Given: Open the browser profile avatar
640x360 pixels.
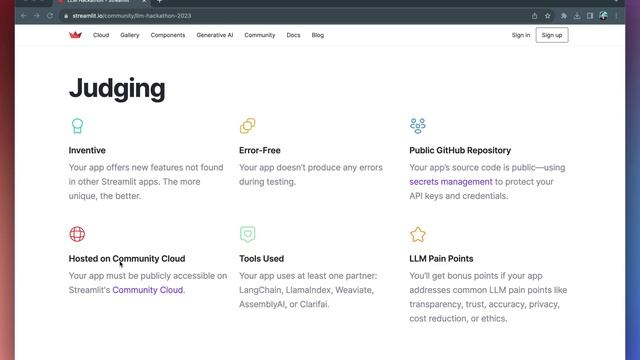Looking at the screenshot, I should (603, 16).
